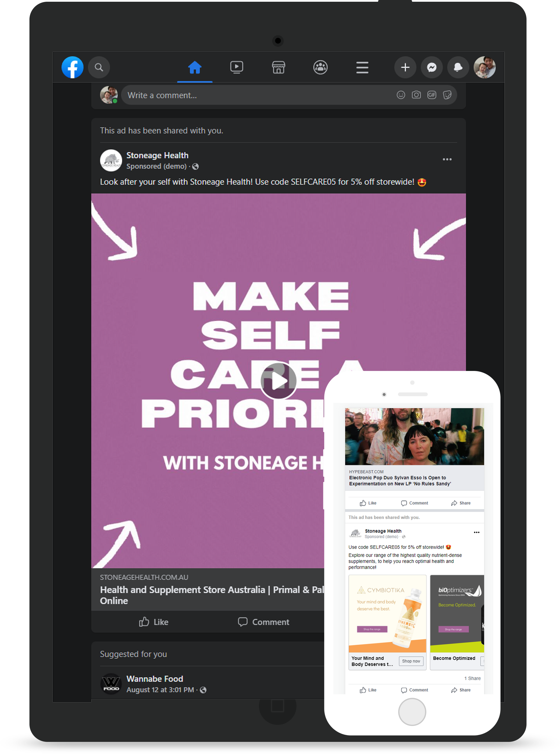Open the notifications bell icon
The width and height of the screenshot is (560, 754).
tap(458, 67)
